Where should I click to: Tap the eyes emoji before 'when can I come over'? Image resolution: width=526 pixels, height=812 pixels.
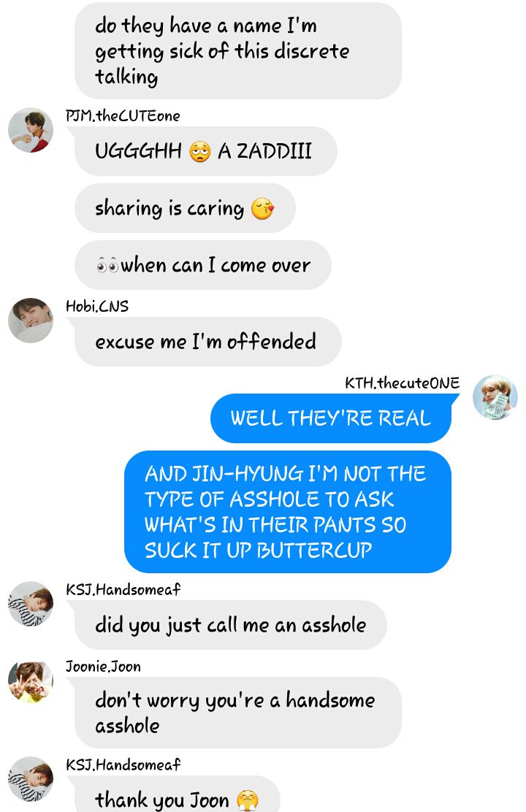coord(108,267)
